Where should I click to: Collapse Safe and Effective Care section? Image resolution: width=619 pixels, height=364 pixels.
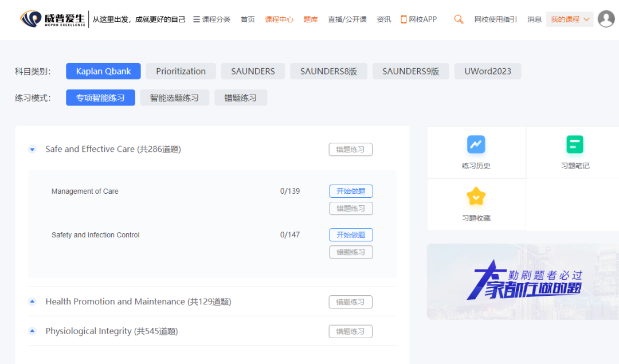pos(32,149)
